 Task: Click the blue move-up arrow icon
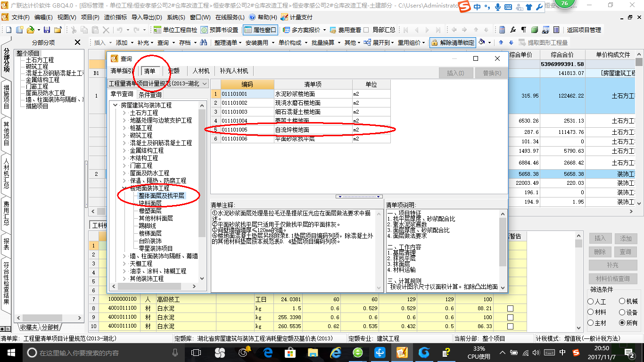tap(501, 42)
